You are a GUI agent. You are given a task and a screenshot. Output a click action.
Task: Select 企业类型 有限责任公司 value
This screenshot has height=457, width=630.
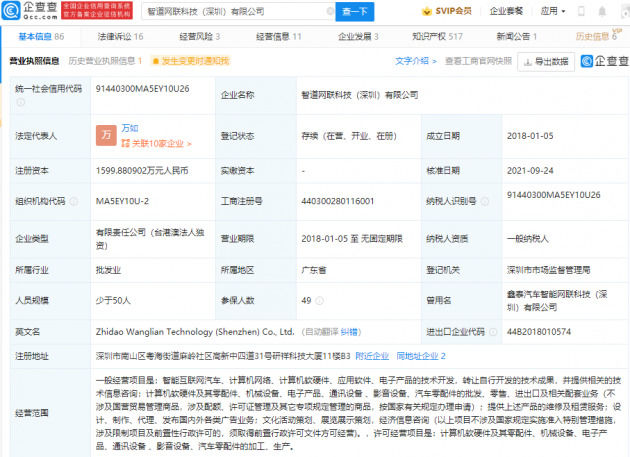150,239
